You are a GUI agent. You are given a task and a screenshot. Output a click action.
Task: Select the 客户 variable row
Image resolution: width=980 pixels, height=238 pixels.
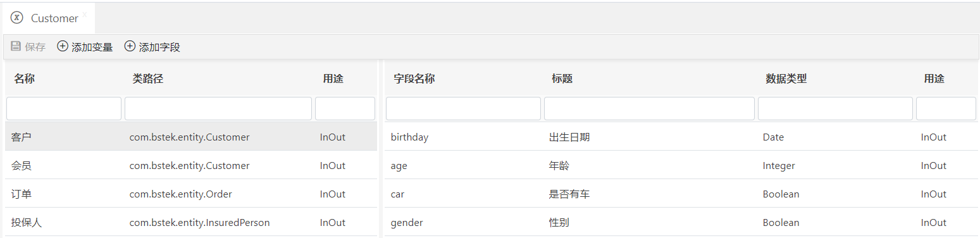[x=191, y=137]
